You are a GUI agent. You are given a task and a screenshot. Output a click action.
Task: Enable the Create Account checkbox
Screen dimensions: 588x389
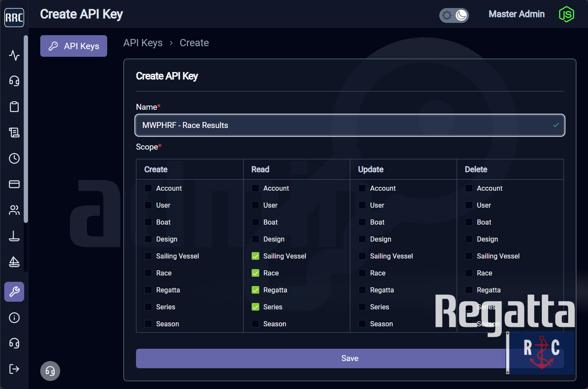148,188
